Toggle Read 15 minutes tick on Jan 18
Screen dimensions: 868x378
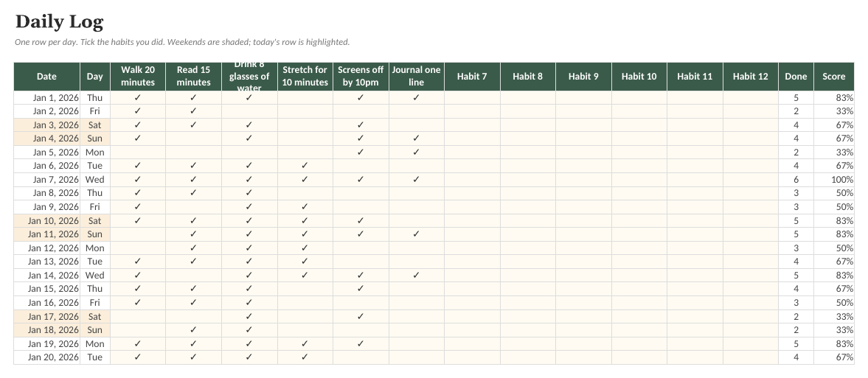coord(193,330)
